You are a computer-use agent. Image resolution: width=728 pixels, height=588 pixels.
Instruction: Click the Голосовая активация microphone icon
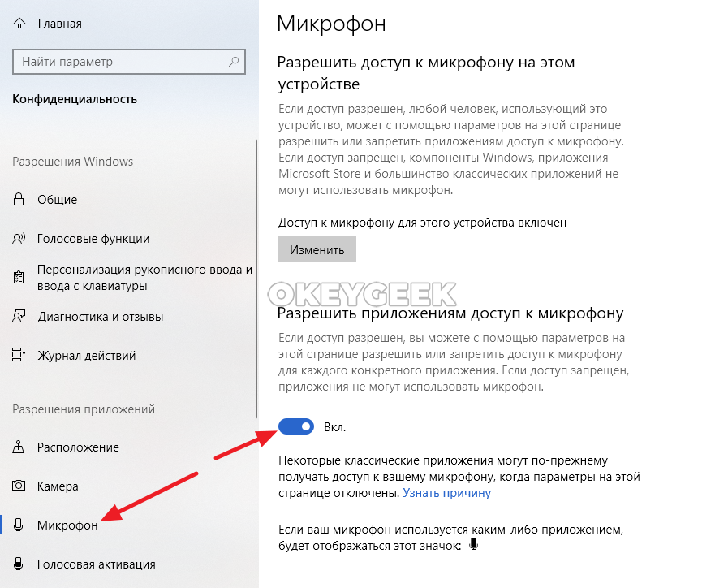[x=19, y=564]
